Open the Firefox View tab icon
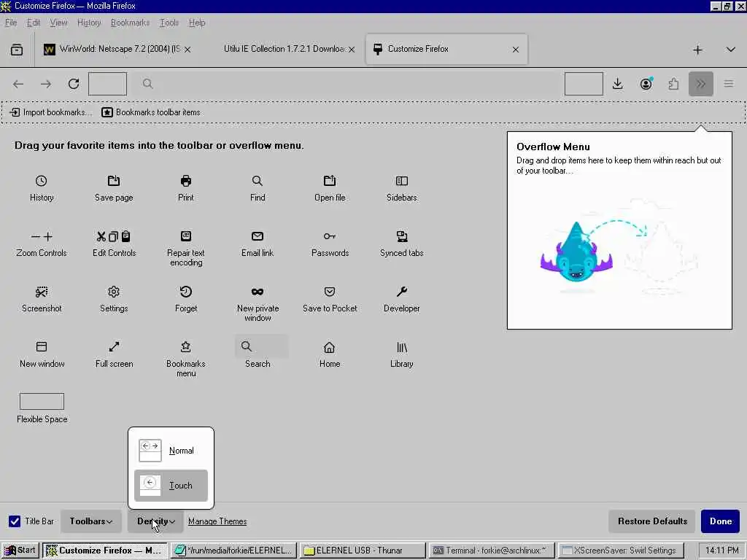Viewport: 747px width, 560px height. coord(17,50)
